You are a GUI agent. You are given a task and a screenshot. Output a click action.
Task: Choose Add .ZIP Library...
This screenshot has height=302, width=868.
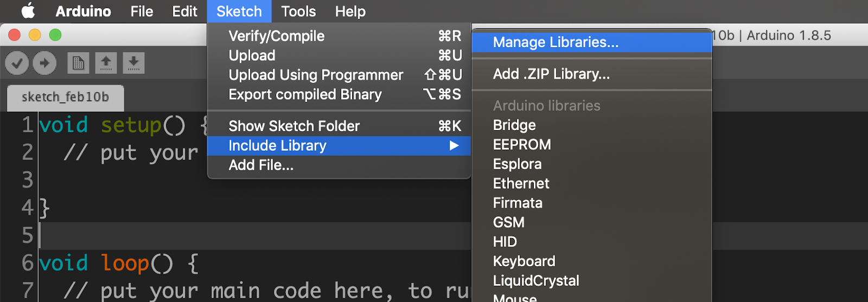(591, 74)
